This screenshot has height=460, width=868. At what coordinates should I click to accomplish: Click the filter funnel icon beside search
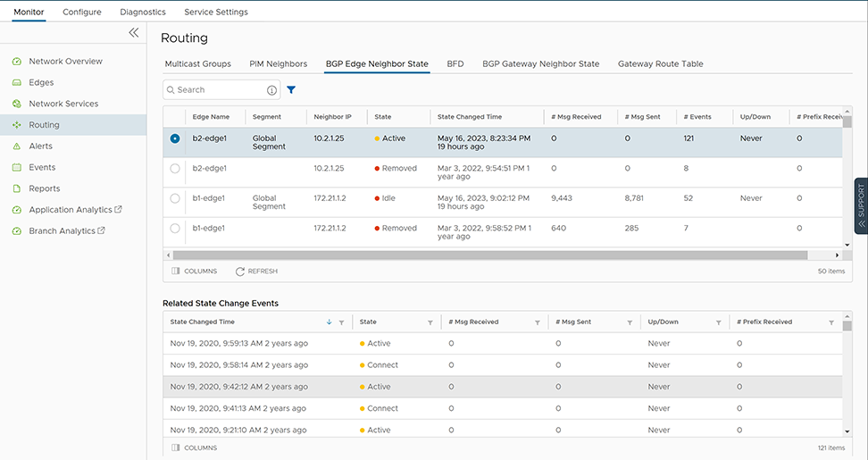(x=291, y=90)
